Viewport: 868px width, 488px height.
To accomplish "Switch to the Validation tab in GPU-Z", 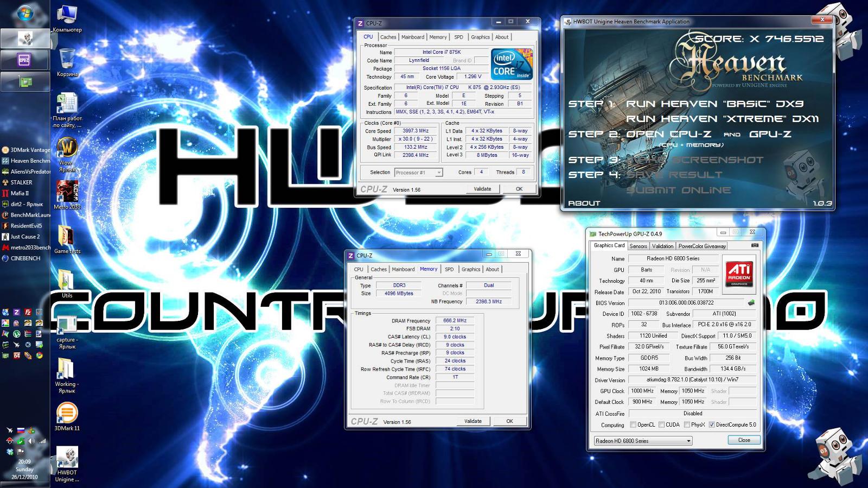I will [662, 246].
